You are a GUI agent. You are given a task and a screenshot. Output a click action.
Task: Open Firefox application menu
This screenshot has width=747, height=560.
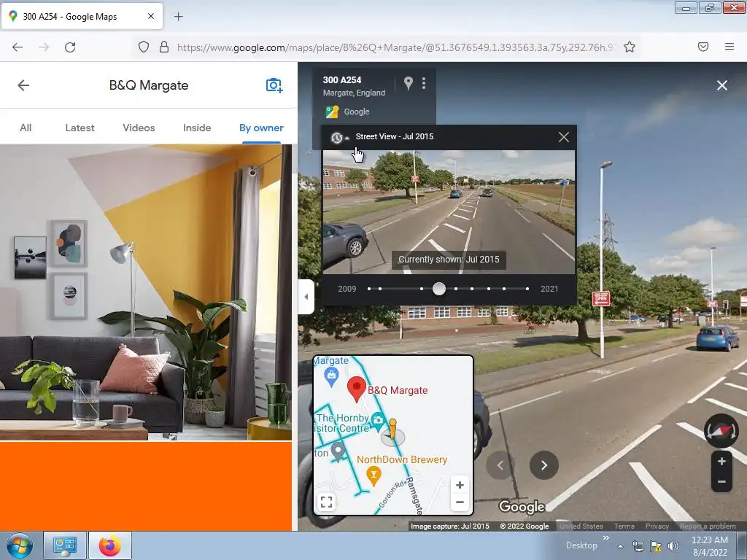(x=729, y=47)
